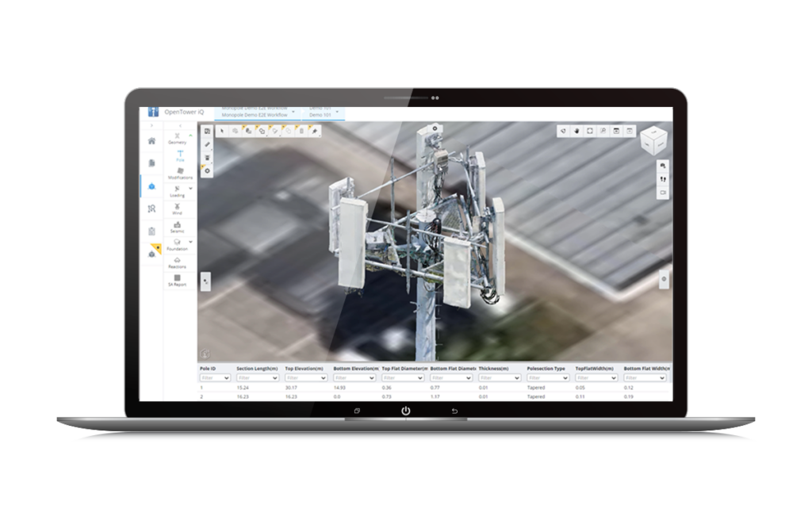Click the 3D orientation cube

pyautogui.click(x=653, y=140)
